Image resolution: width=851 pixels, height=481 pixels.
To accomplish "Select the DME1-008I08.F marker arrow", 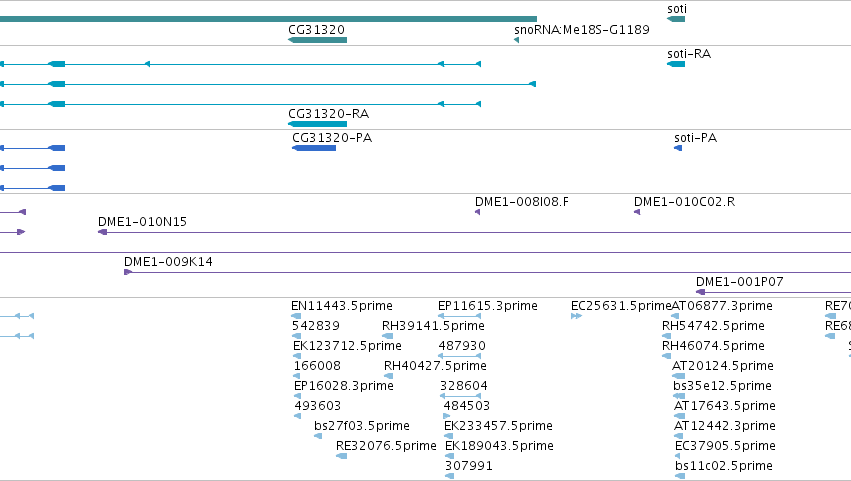I will point(478,212).
